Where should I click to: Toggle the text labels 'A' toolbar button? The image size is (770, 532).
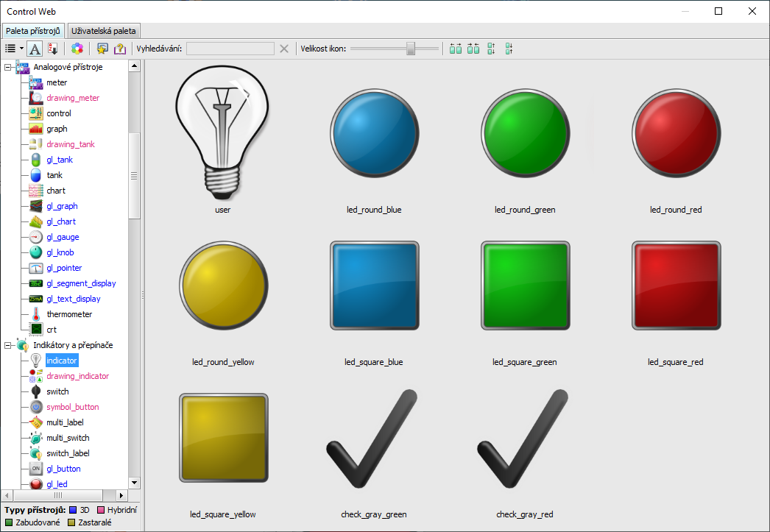pyautogui.click(x=35, y=49)
